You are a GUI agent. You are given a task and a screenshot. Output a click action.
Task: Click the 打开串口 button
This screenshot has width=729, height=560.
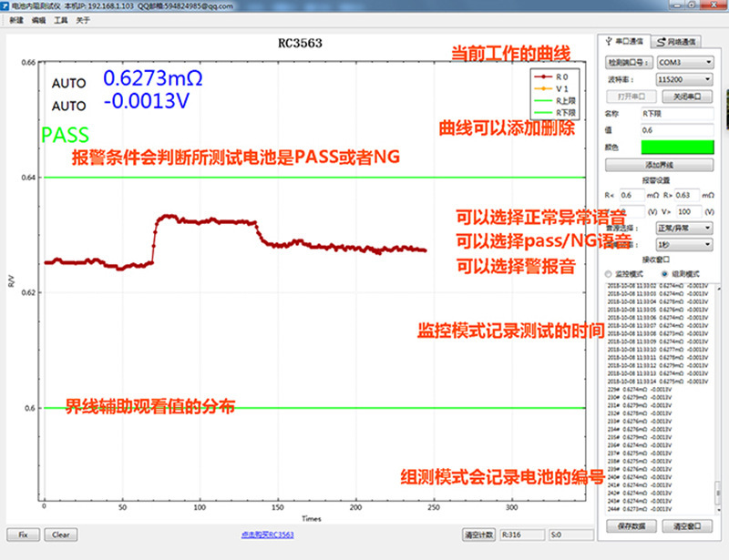coord(631,97)
